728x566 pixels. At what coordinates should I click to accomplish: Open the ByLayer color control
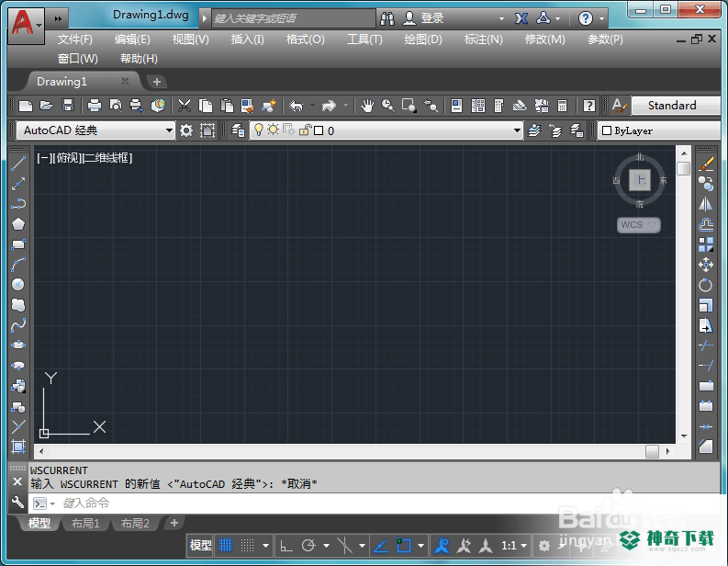pyautogui.click(x=659, y=130)
